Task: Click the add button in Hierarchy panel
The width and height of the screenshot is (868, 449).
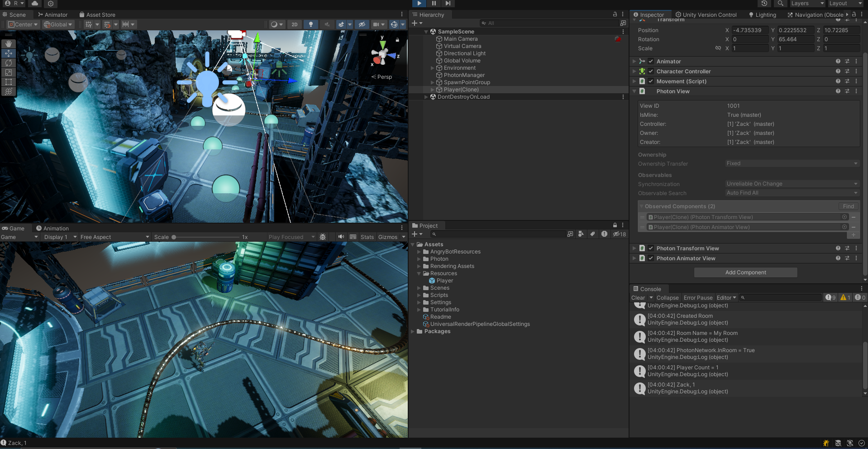Action: [x=417, y=23]
